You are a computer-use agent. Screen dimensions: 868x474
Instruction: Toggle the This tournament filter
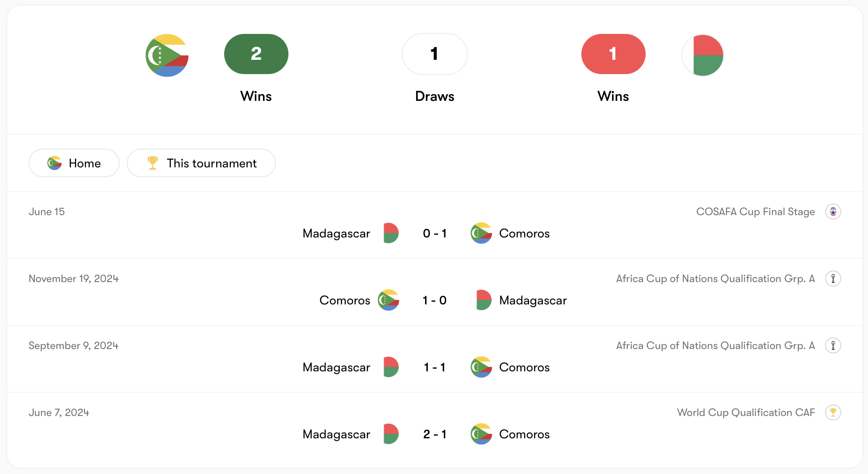click(x=201, y=163)
